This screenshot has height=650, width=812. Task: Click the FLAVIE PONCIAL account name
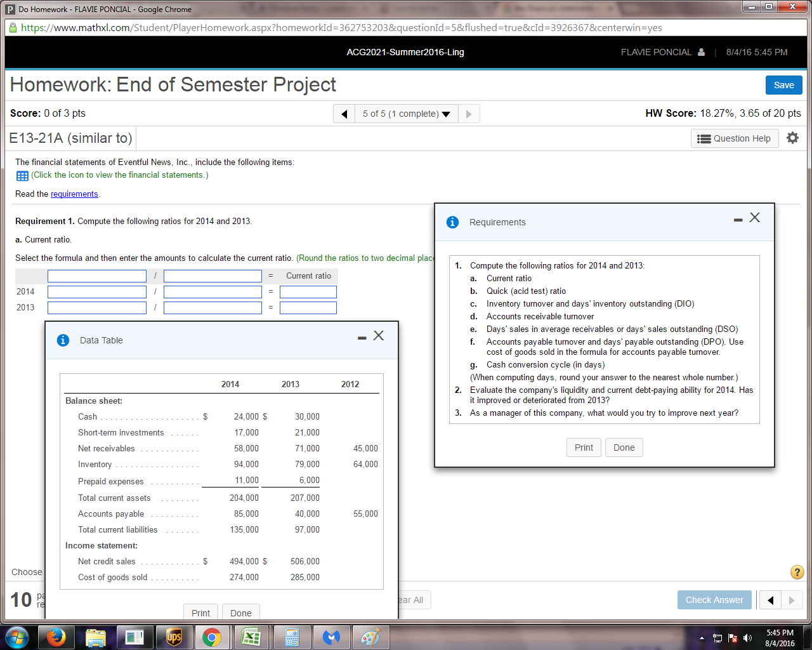coord(657,52)
